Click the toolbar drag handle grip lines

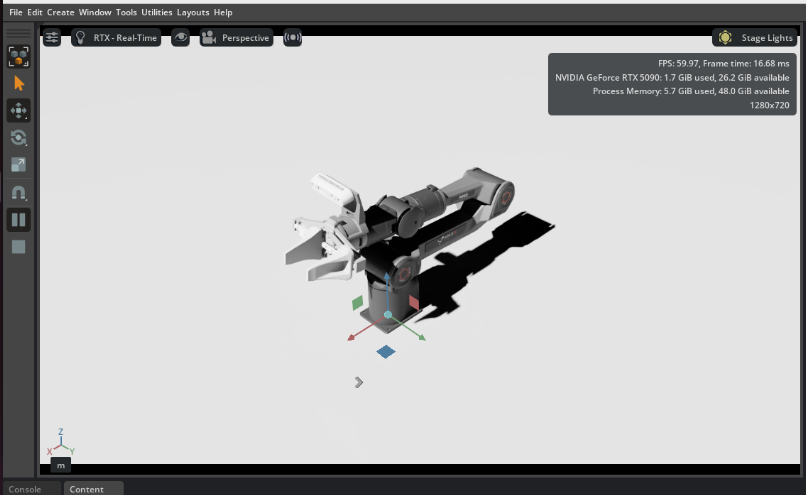pyautogui.click(x=19, y=33)
